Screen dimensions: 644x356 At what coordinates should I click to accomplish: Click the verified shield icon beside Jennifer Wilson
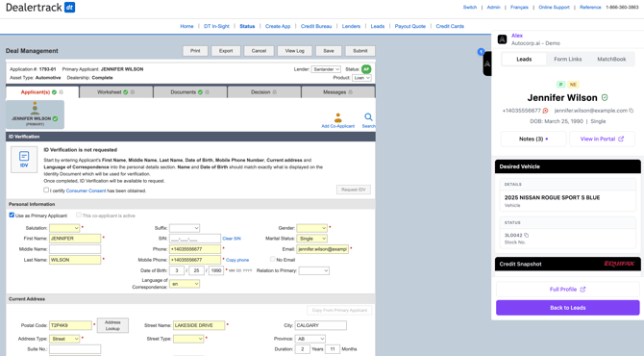click(605, 98)
